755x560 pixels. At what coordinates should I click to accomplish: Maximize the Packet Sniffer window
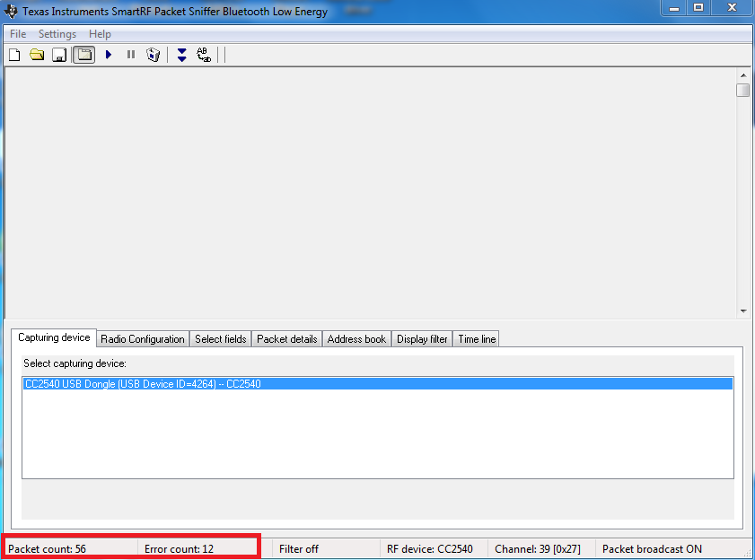698,8
